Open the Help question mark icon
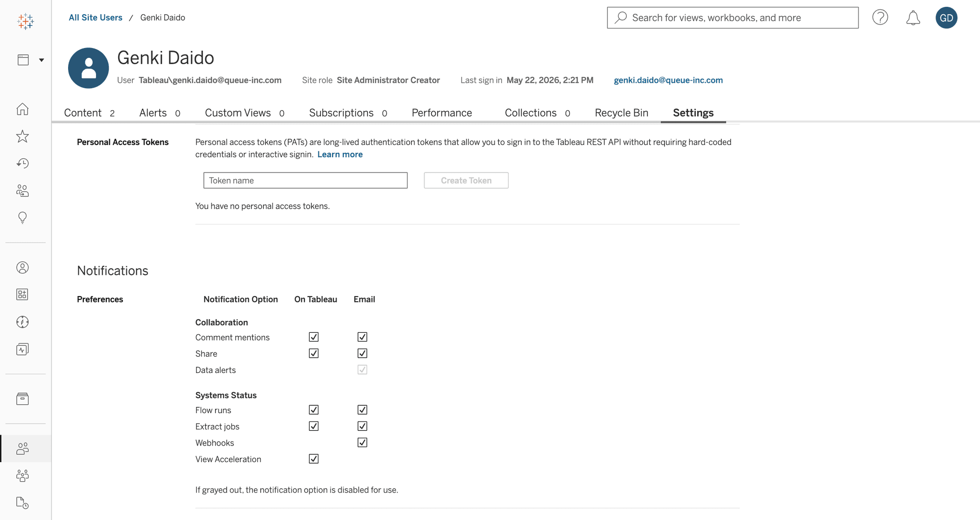 [880, 18]
